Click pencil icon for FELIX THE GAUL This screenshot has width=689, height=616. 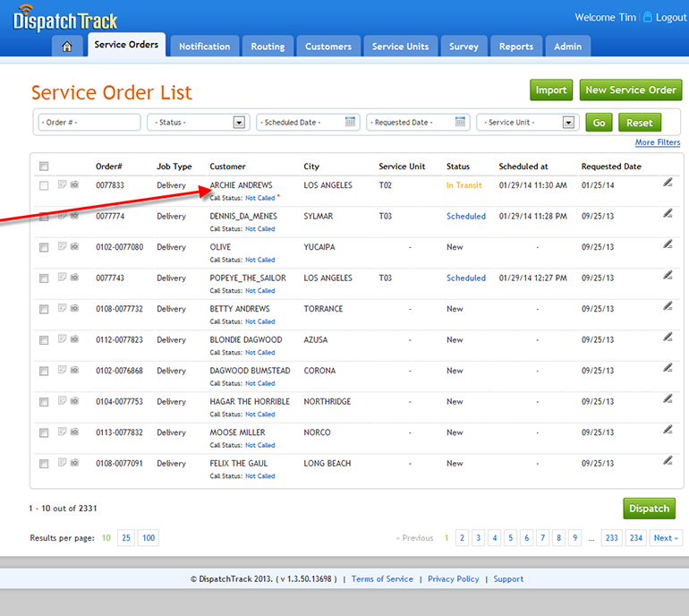(668, 460)
